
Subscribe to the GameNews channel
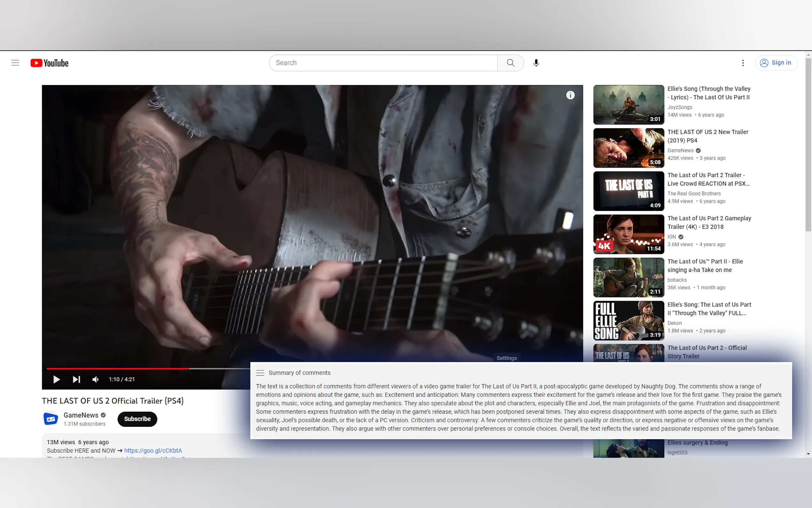click(x=137, y=419)
